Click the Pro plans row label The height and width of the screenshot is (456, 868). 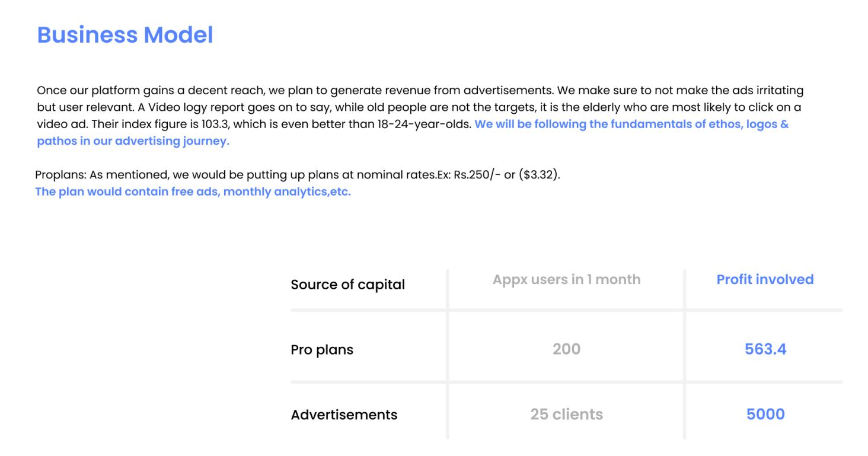click(322, 350)
